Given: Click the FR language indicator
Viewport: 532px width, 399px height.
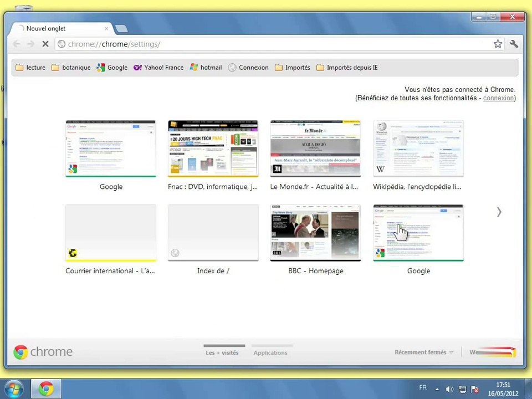Looking at the screenshot, I should [423, 387].
